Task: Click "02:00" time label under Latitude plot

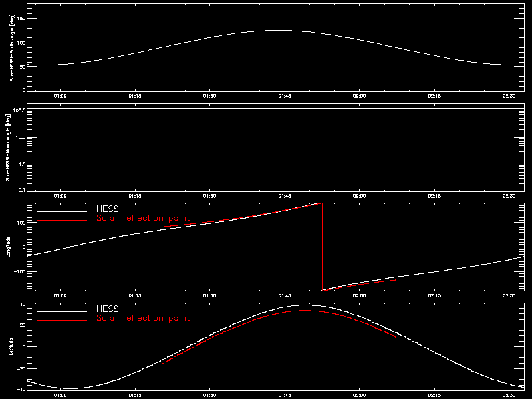Action: click(x=359, y=395)
